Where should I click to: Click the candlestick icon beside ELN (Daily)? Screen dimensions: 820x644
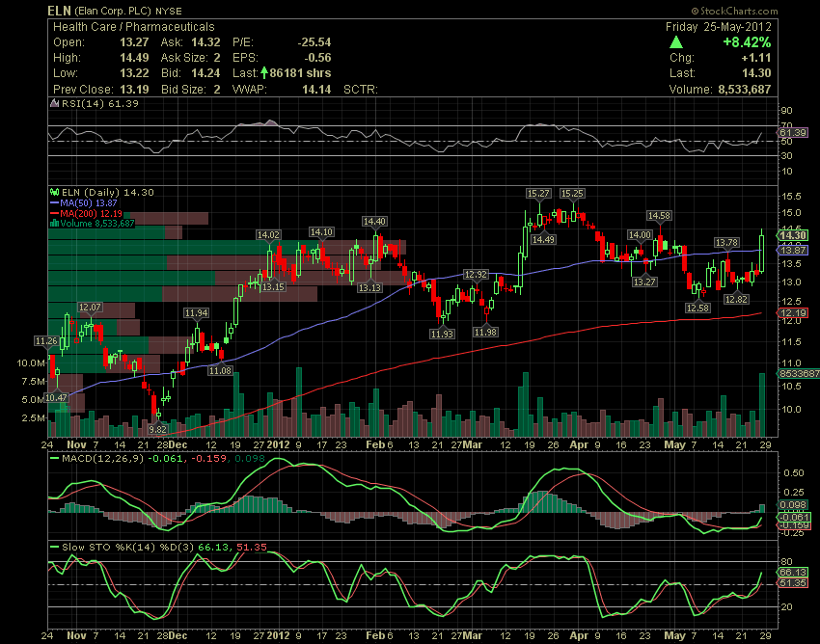pos(54,193)
